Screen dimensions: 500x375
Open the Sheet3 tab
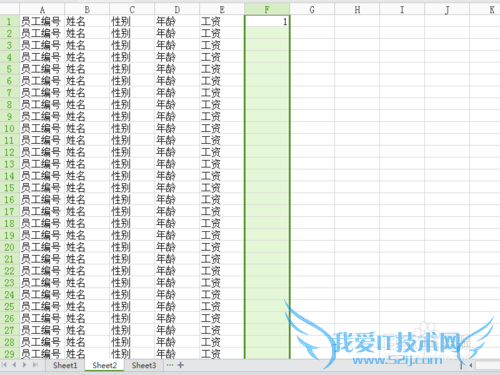click(x=144, y=365)
